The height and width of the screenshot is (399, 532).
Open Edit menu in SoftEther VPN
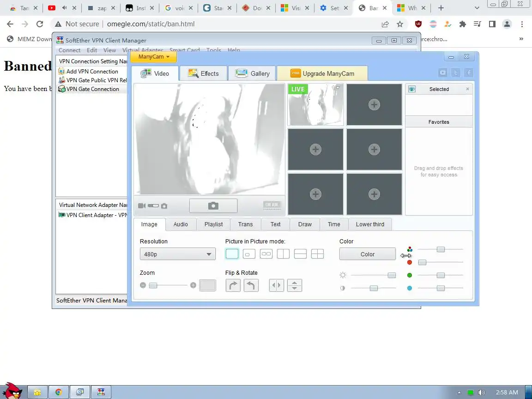(91, 50)
